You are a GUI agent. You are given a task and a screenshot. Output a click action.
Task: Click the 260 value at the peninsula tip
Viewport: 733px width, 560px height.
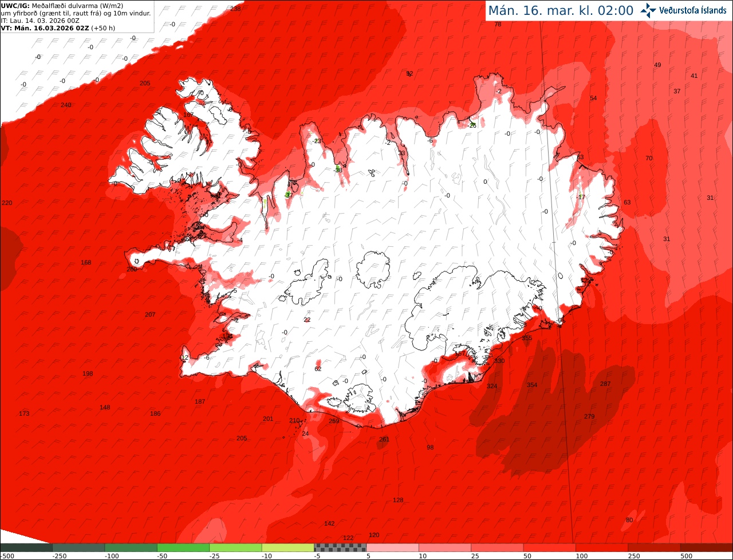coord(132,269)
